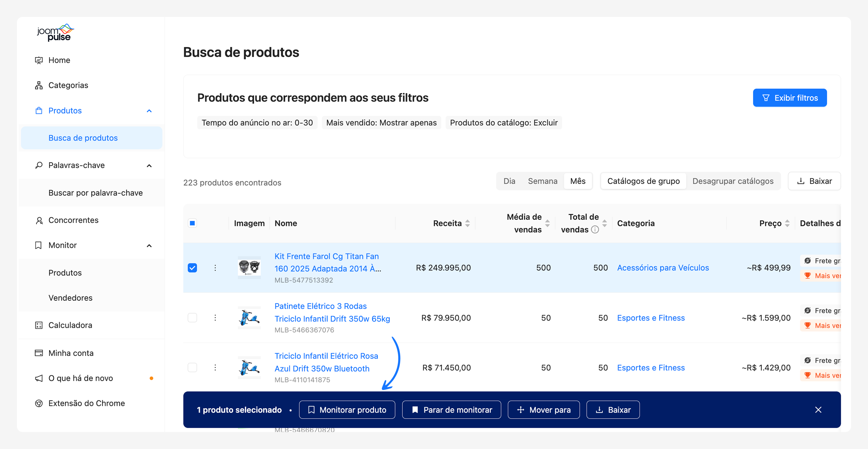Sort by Preço column arrows
The height and width of the screenshot is (449, 868).
(x=787, y=223)
